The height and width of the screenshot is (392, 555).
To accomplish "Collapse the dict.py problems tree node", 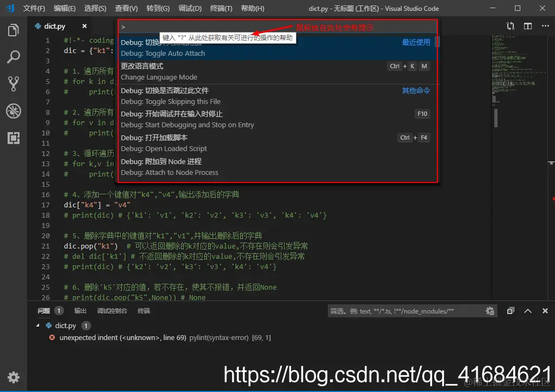I will click(x=37, y=325).
